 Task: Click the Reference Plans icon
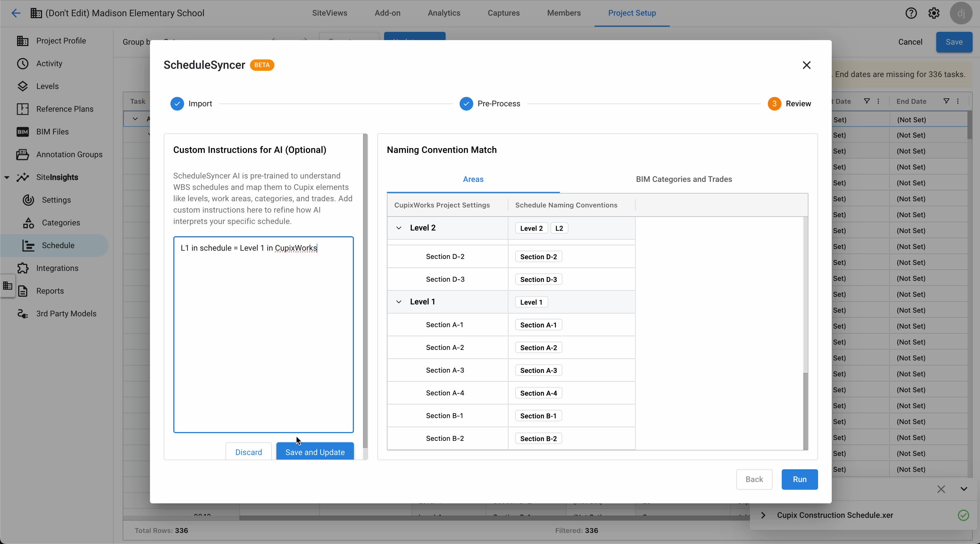22,109
